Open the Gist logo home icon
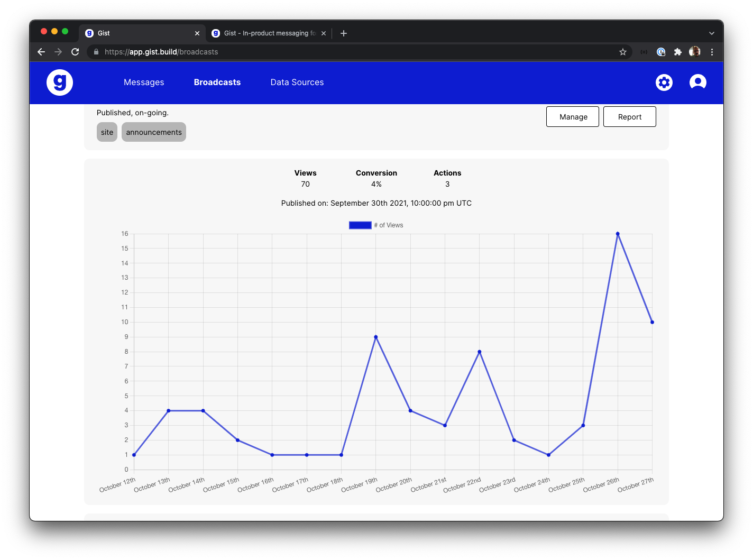This screenshot has width=753, height=560. [59, 82]
